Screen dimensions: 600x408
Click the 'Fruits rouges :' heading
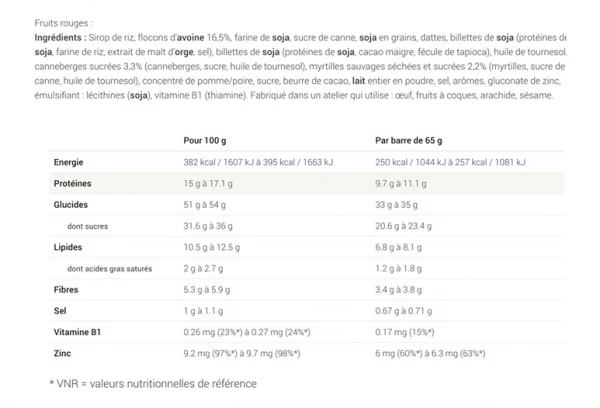tap(34, 22)
